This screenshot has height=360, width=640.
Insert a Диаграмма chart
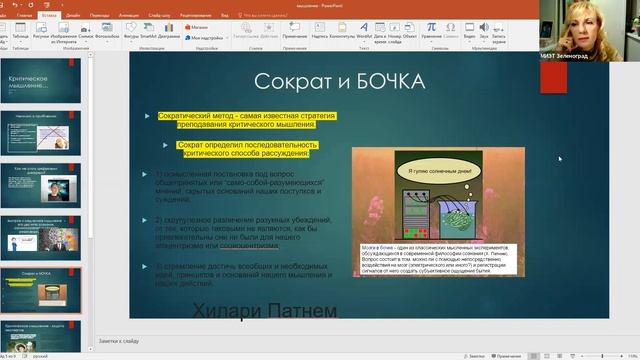(x=169, y=31)
